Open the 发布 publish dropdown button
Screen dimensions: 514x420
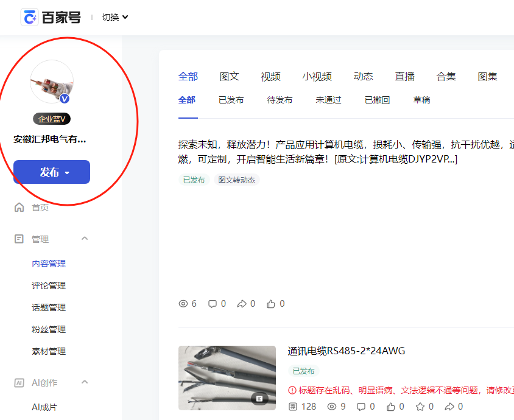pos(52,172)
